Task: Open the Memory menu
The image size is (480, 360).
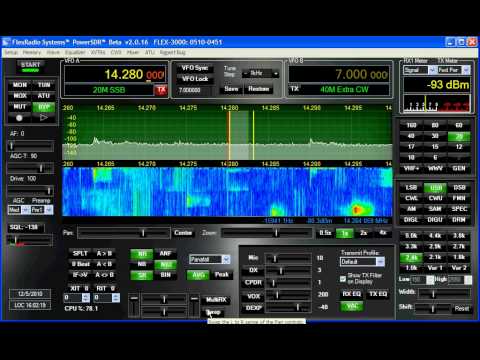Action: click(x=32, y=52)
